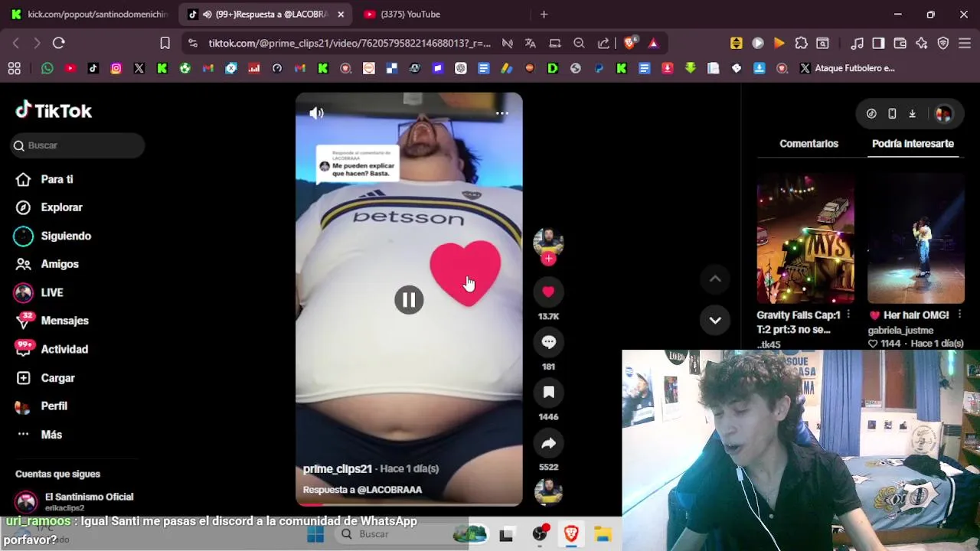Pause the video using the center button
980x551 pixels.
click(x=409, y=300)
